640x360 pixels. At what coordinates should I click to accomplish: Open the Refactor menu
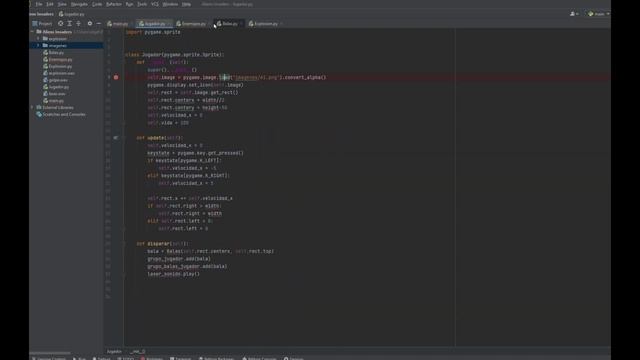pos(114,4)
